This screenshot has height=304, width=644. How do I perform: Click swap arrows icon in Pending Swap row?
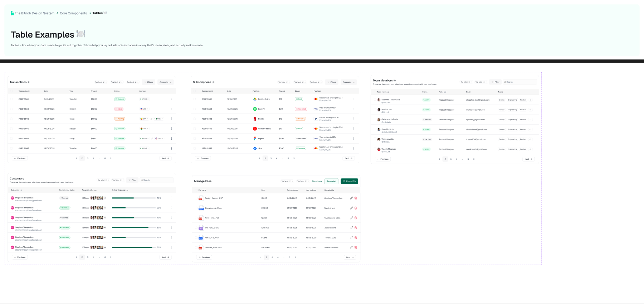151,119
